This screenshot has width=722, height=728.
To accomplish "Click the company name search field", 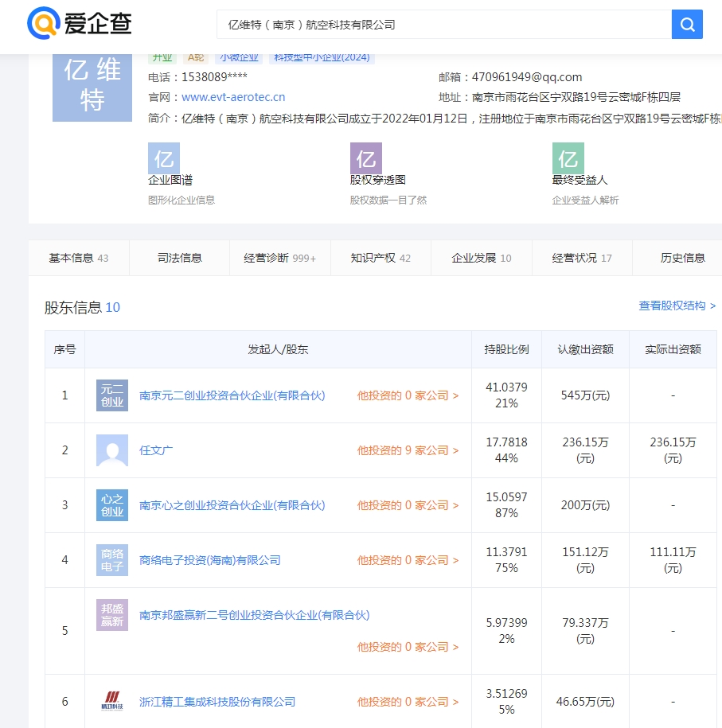I will coord(444,24).
